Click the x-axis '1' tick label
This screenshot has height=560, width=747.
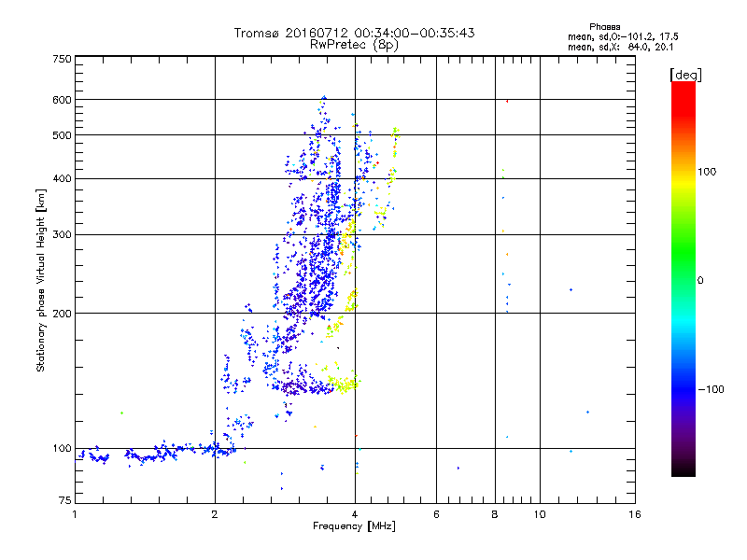pyautogui.click(x=75, y=514)
